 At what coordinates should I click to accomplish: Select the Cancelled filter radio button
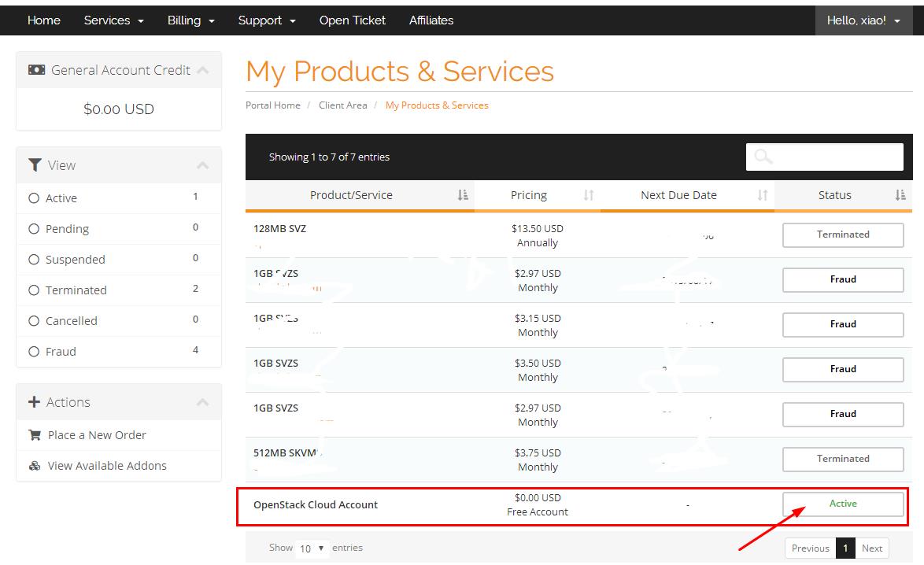pyautogui.click(x=34, y=320)
